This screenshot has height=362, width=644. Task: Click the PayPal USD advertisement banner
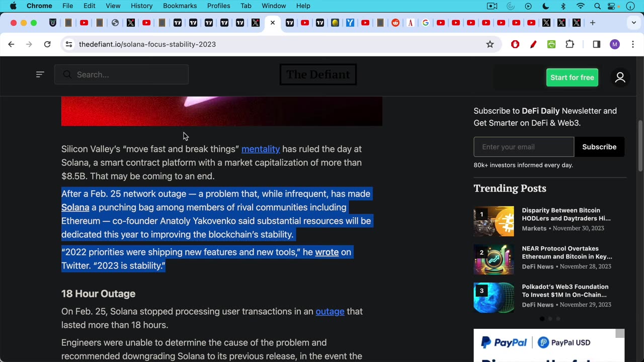pyautogui.click(x=549, y=345)
